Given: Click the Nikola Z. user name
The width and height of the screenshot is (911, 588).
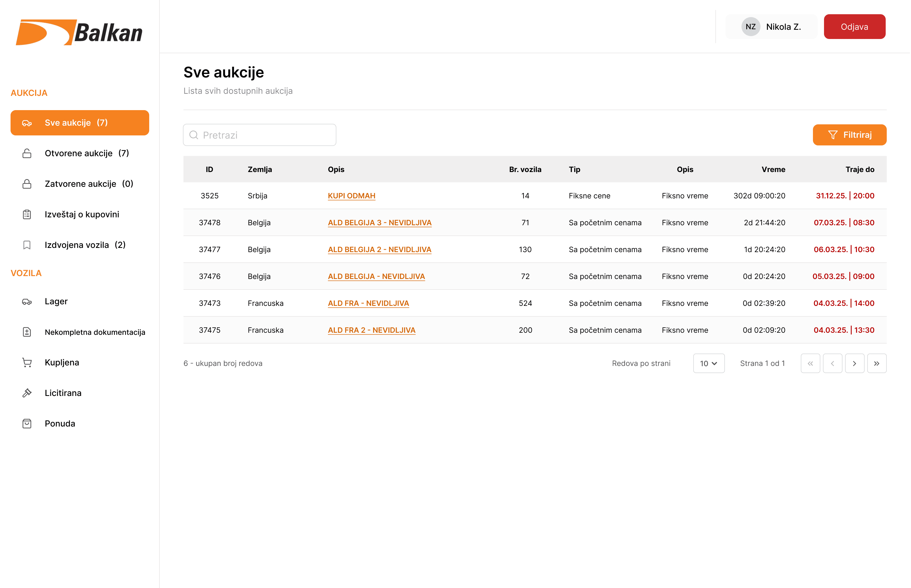Looking at the screenshot, I should (783, 27).
